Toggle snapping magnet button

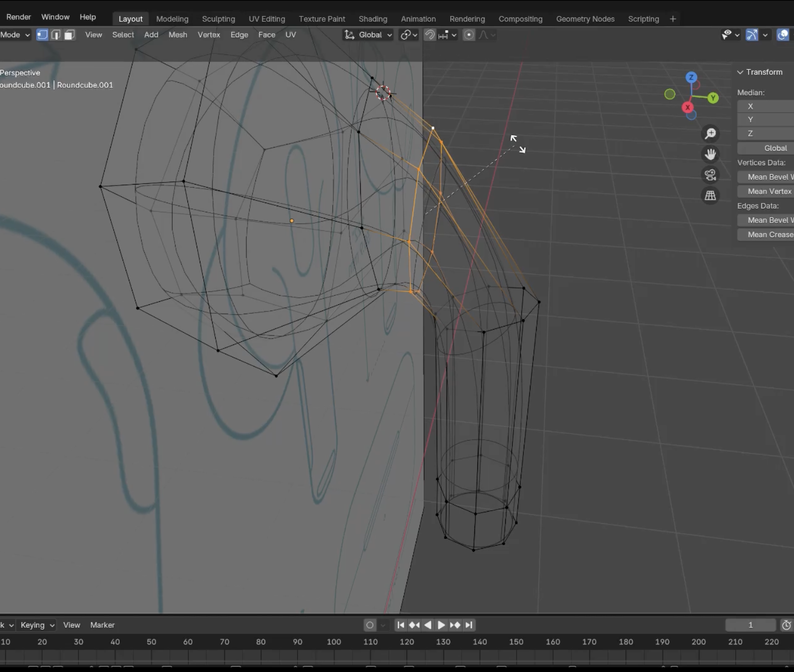point(430,35)
